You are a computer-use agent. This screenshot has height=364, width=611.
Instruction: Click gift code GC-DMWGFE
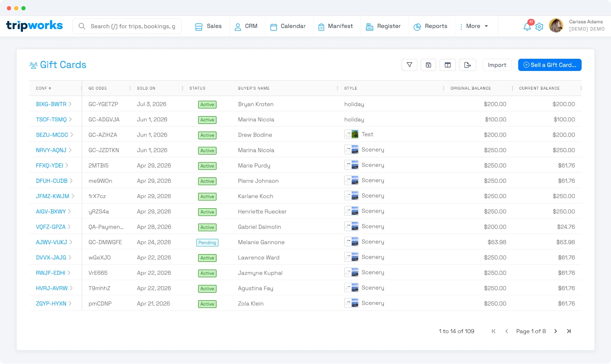click(x=105, y=242)
